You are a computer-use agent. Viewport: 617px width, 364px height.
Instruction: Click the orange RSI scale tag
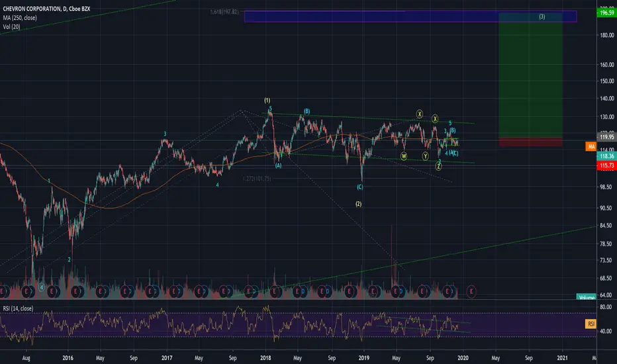(591, 324)
